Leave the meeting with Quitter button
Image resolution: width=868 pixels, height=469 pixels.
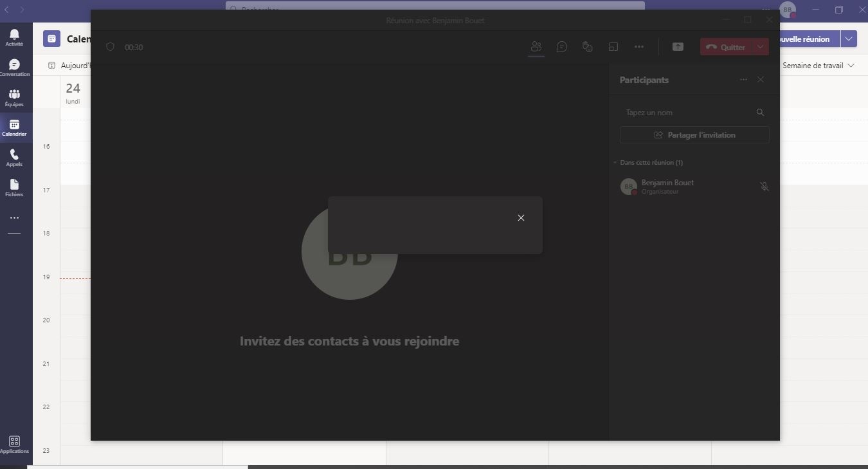coord(726,47)
